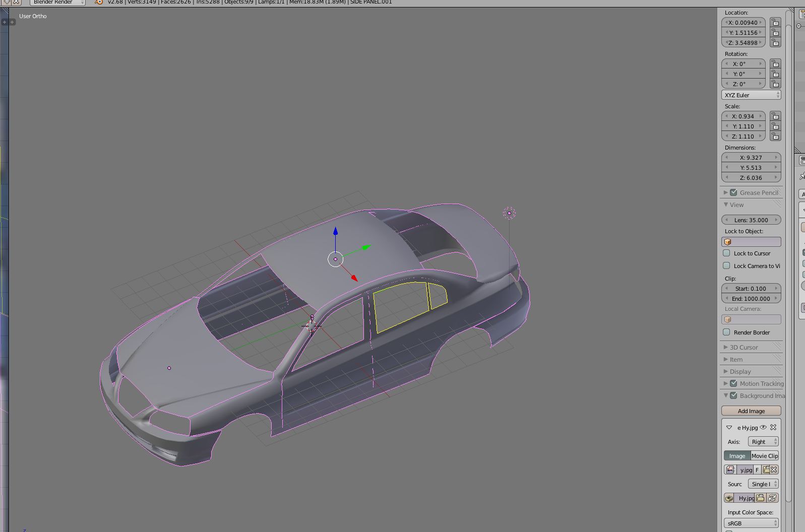Click the Location Y 1.51156 field
805x532 pixels.
pos(744,33)
